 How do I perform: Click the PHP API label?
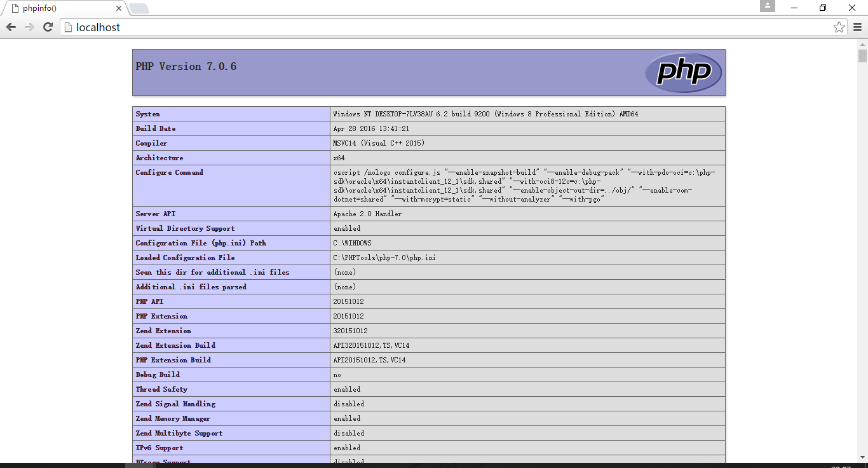coord(150,301)
